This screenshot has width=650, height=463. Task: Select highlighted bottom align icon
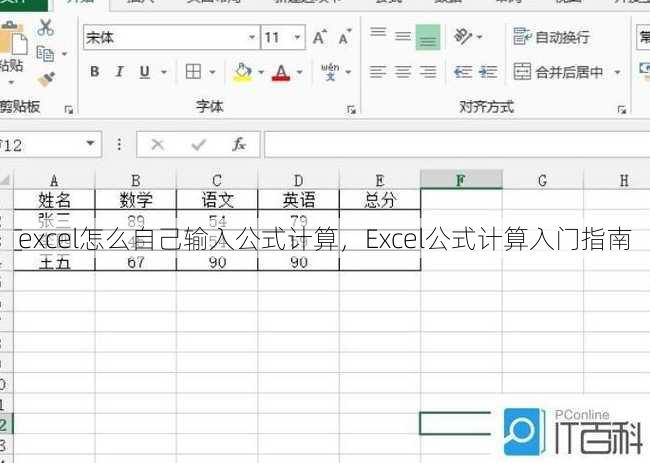428,37
